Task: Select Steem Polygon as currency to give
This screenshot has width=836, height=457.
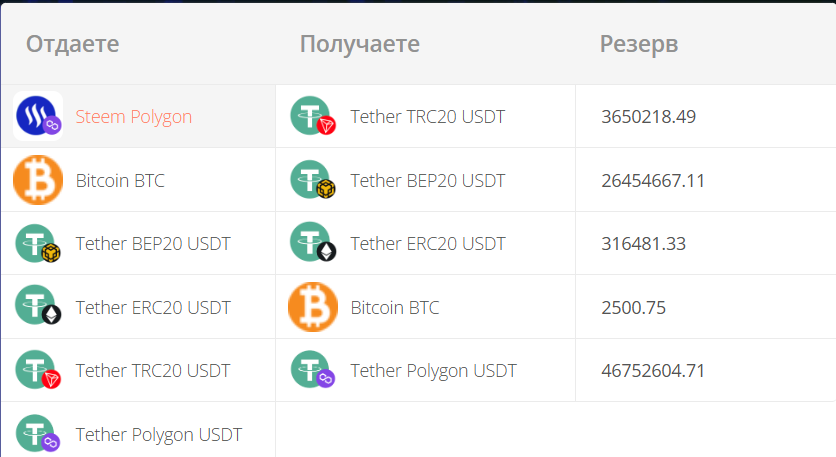Action: coord(133,117)
